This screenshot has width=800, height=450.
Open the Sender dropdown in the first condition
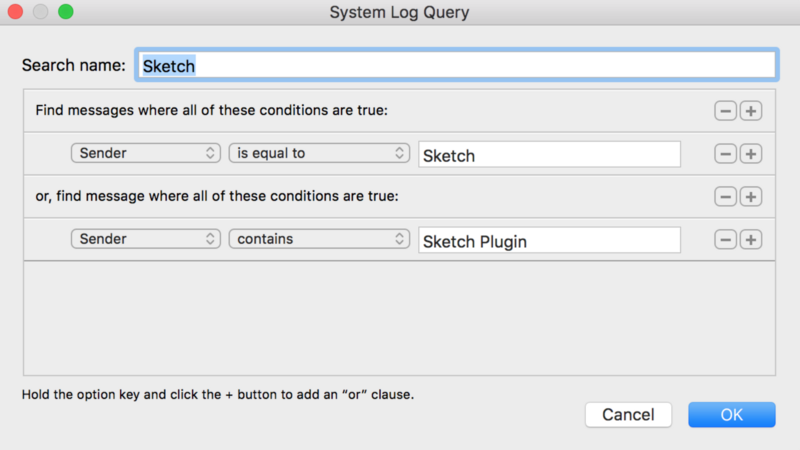[x=145, y=154]
